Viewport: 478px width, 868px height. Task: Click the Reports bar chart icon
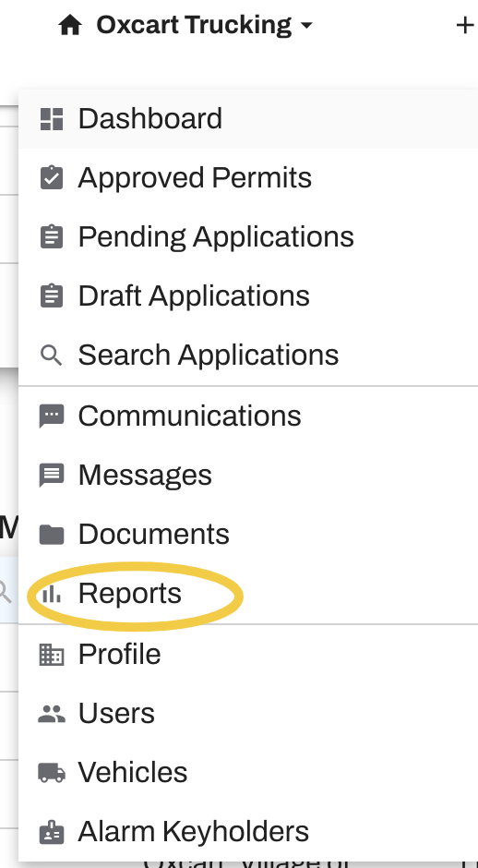[52, 594]
